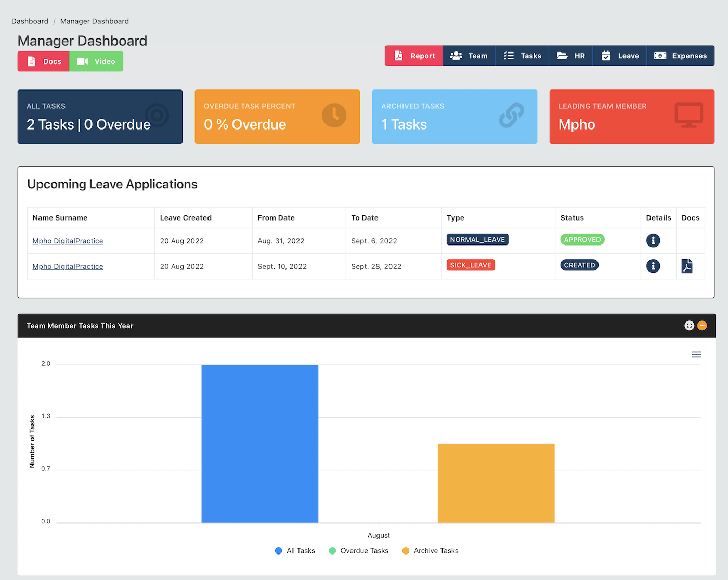Toggle All Tasks series in chart legend
This screenshot has height=580, width=728.
pyautogui.click(x=295, y=551)
